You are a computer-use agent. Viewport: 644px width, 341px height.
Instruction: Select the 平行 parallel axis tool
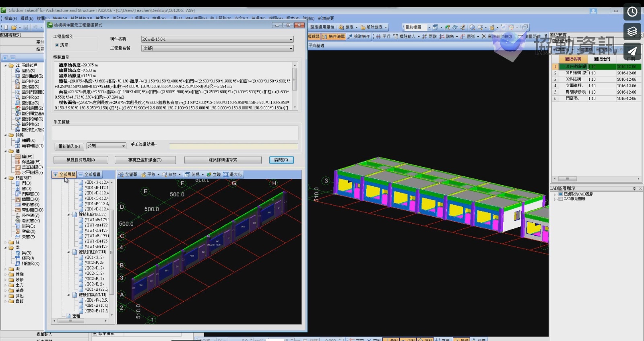(x=383, y=37)
